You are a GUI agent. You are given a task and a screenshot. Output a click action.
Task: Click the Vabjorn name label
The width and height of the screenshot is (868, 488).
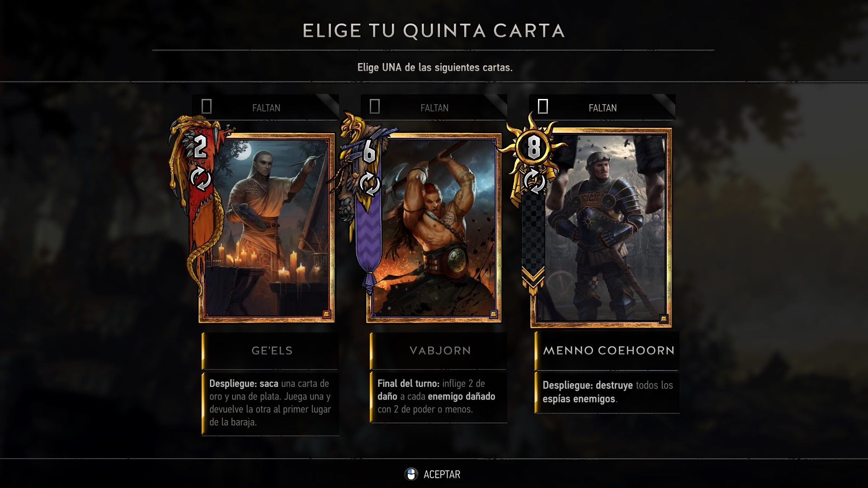point(439,351)
